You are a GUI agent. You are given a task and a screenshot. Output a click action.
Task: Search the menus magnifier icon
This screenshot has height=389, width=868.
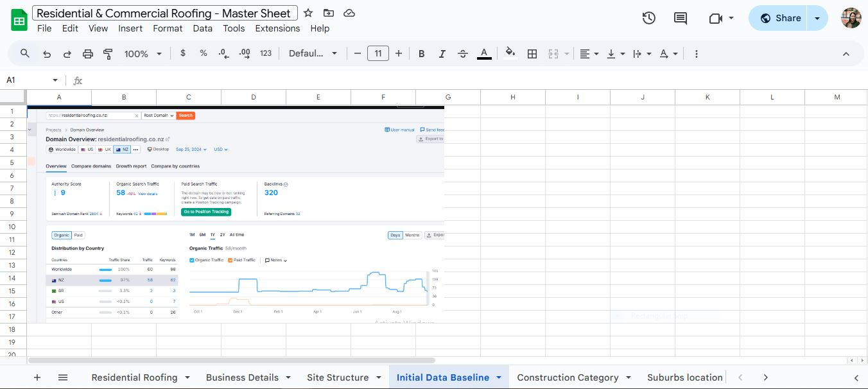(x=25, y=54)
